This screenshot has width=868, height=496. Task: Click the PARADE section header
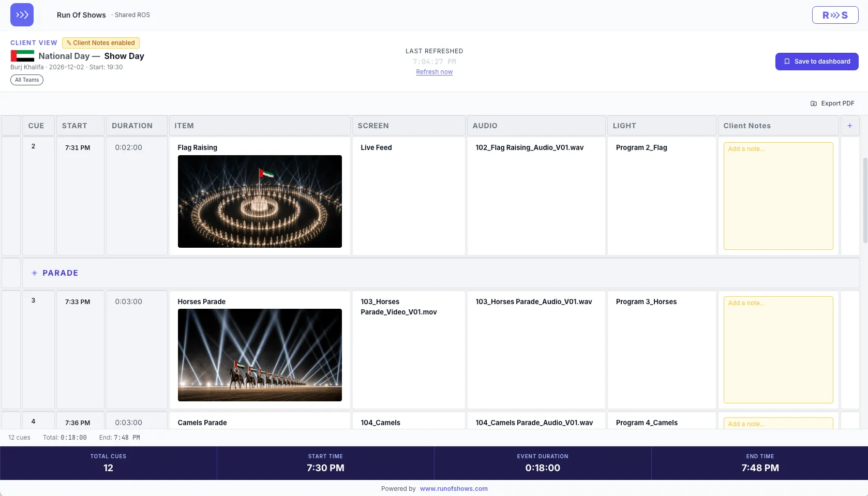pos(441,273)
